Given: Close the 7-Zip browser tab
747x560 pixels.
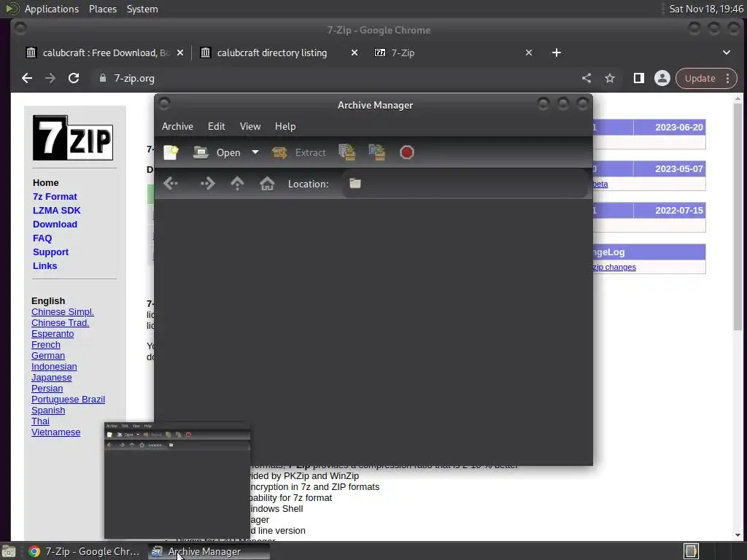Looking at the screenshot, I should (x=529, y=52).
